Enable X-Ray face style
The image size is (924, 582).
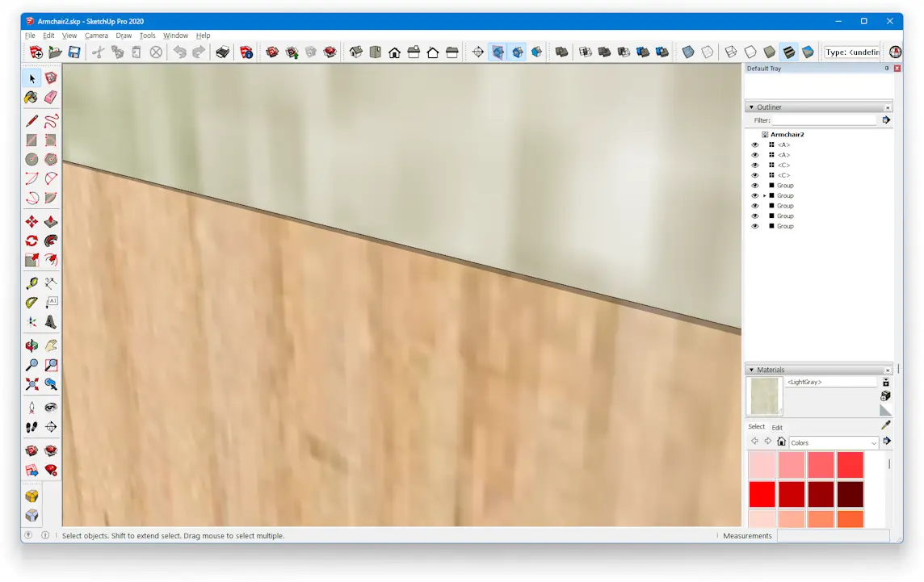coord(688,52)
